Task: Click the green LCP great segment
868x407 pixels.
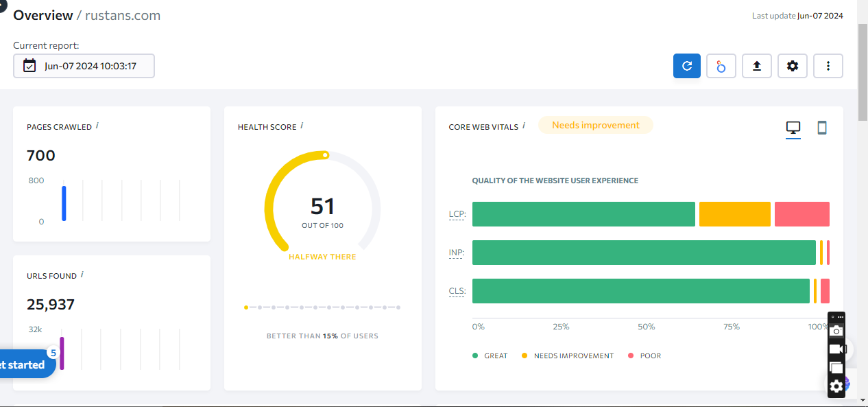Action: click(583, 214)
